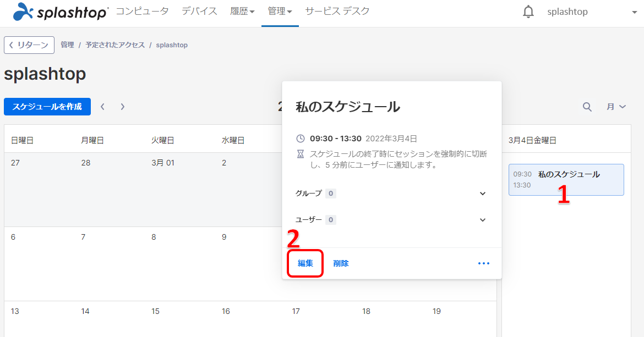Image resolution: width=644 pixels, height=337 pixels.
Task: Open the splashtop account dropdown
Action: tap(592, 12)
